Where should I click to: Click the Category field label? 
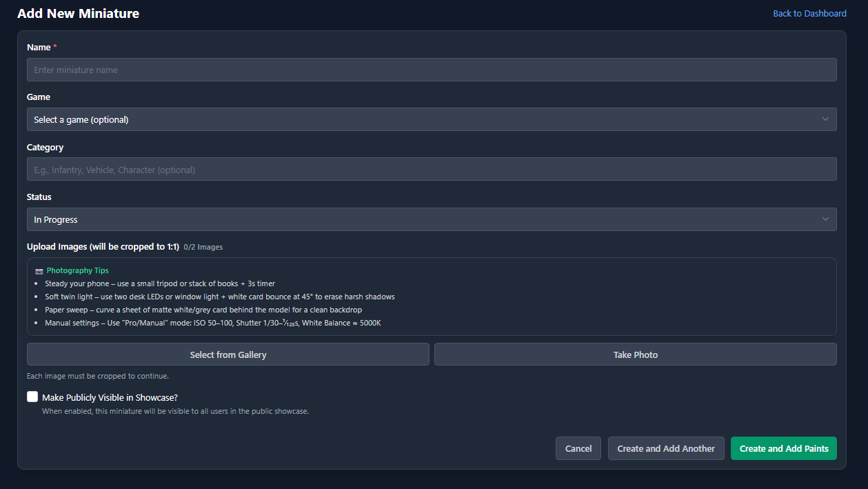(x=45, y=148)
